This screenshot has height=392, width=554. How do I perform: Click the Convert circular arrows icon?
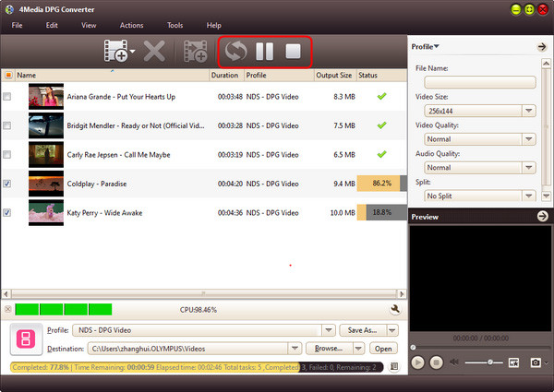coord(237,52)
